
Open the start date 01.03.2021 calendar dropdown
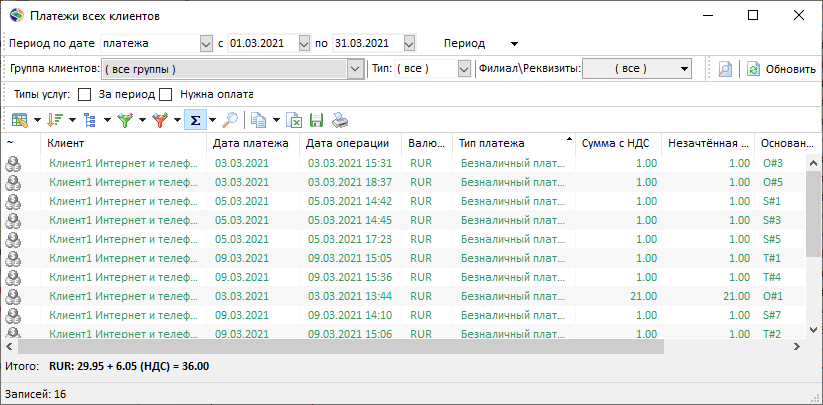[304, 44]
